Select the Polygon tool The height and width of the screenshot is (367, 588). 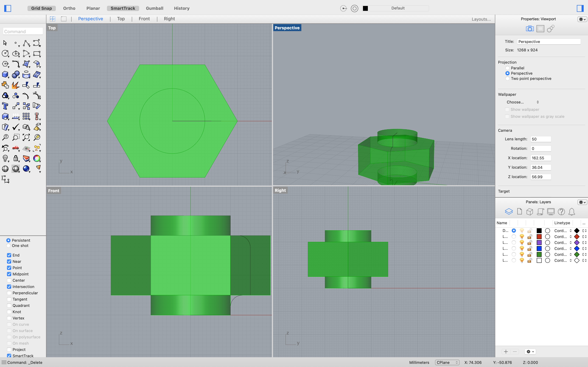point(5,64)
